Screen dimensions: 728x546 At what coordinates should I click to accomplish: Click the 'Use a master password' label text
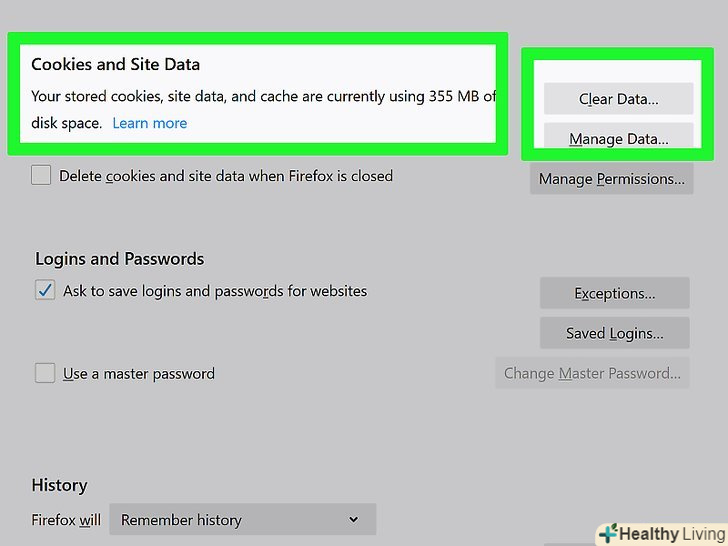tap(139, 373)
